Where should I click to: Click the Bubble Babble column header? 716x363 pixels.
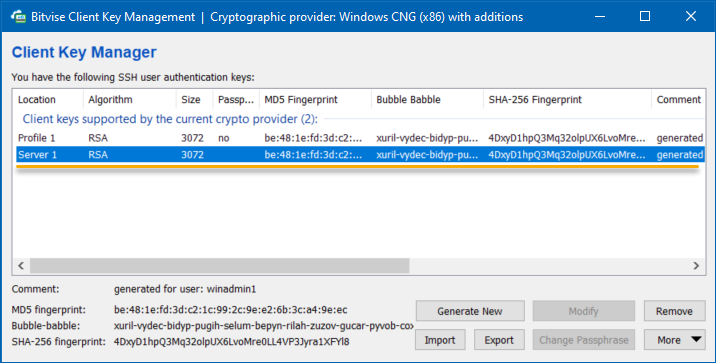pyautogui.click(x=427, y=100)
